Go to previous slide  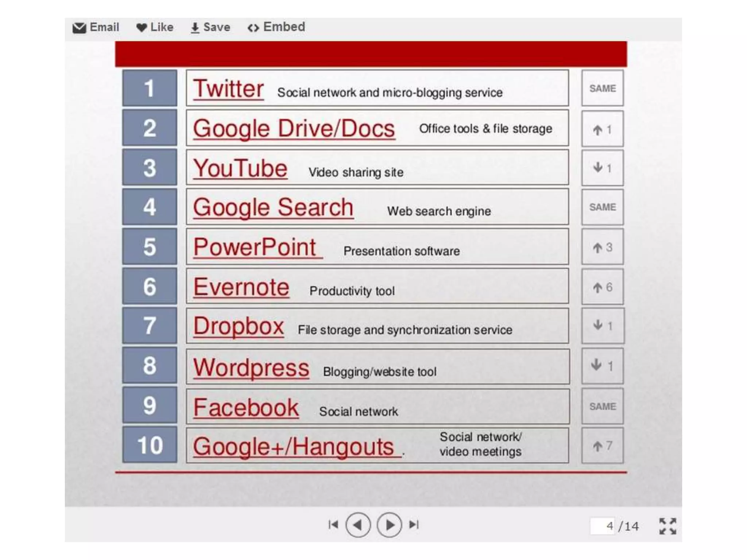point(358,525)
